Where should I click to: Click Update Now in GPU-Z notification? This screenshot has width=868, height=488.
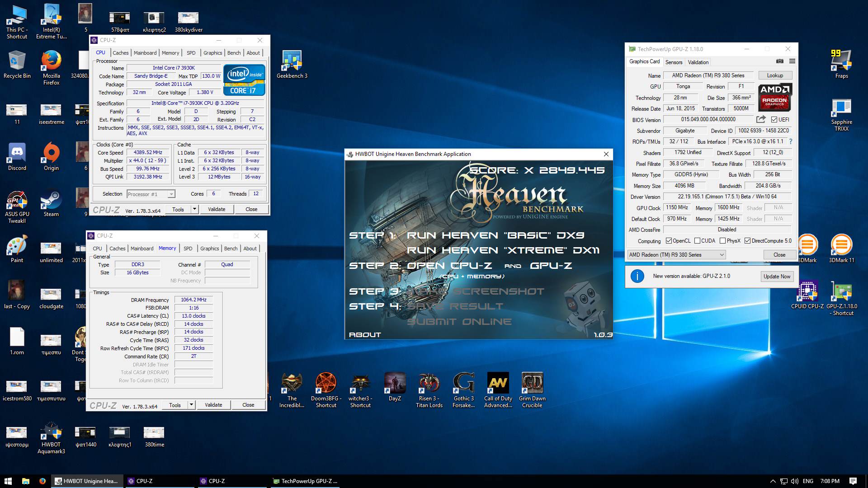777,277
